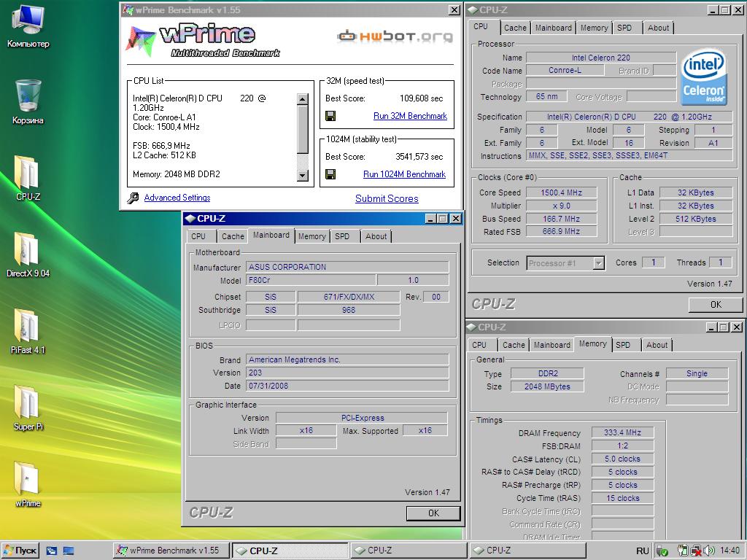The width and height of the screenshot is (747, 560).
Task: Click the Channels # value Single
Action: tap(697, 374)
